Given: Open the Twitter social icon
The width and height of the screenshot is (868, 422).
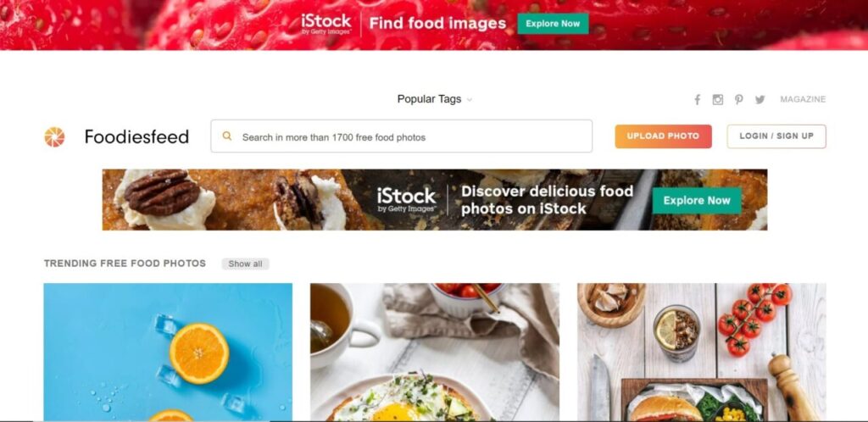Looking at the screenshot, I should [x=760, y=99].
